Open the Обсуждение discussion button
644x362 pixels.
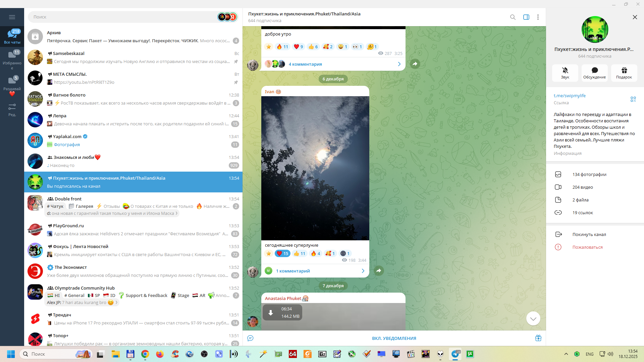[594, 73]
